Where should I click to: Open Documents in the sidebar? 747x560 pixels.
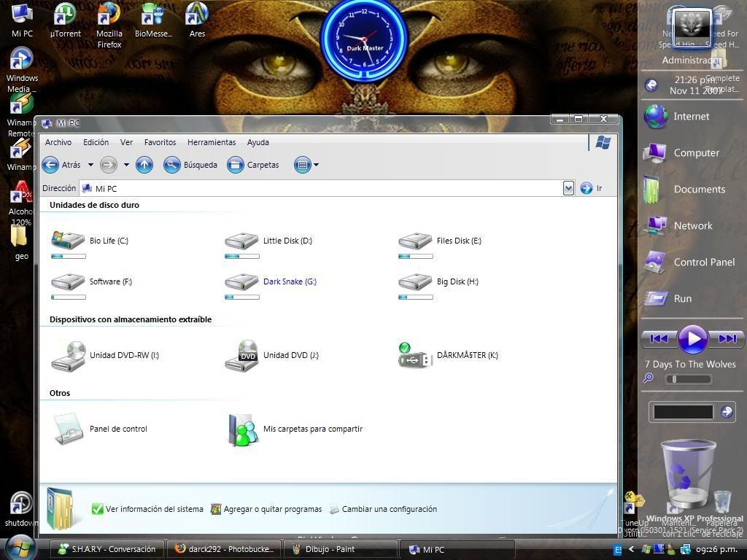pyautogui.click(x=684, y=190)
